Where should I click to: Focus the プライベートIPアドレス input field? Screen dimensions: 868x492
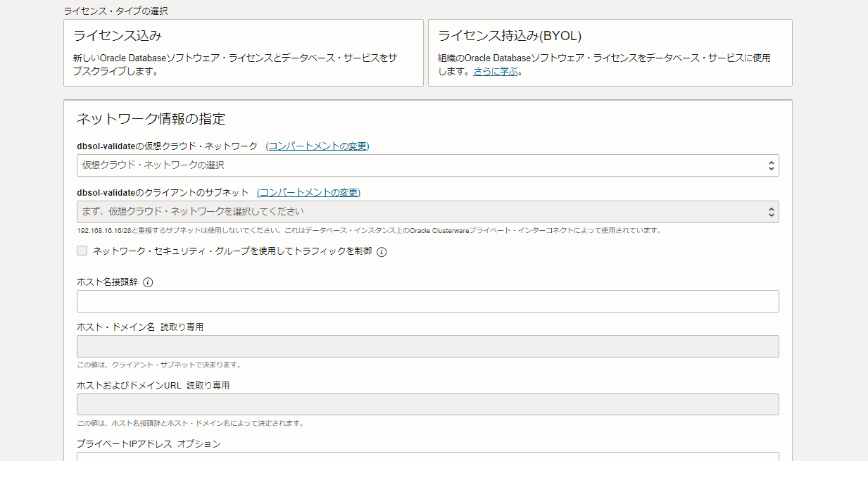(427, 456)
